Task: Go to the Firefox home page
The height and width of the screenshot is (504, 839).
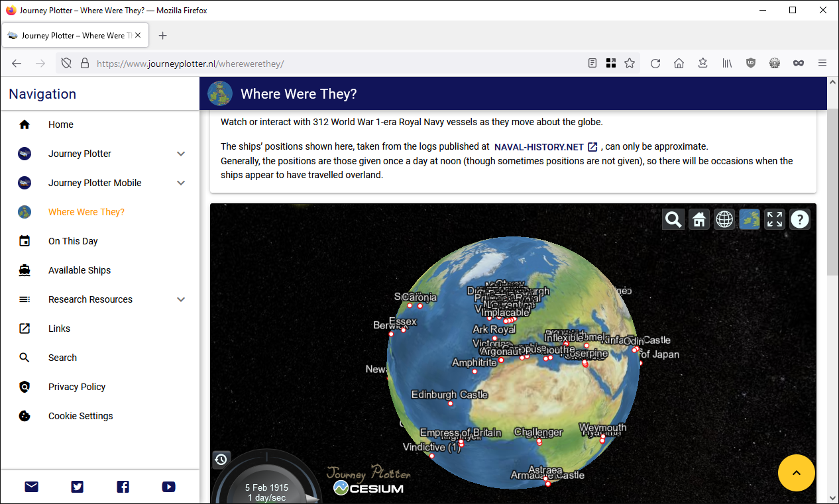Action: click(x=679, y=63)
